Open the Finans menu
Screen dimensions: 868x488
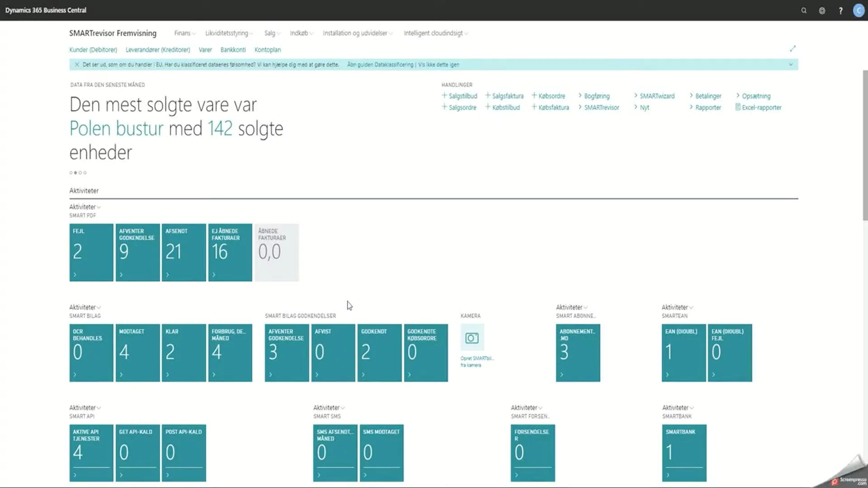pyautogui.click(x=184, y=33)
